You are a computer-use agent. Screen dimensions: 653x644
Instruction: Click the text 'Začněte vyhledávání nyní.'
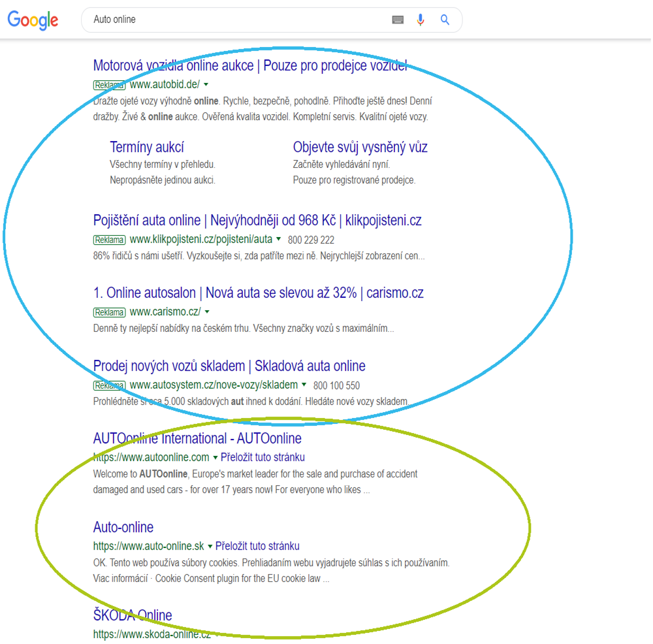[342, 165]
